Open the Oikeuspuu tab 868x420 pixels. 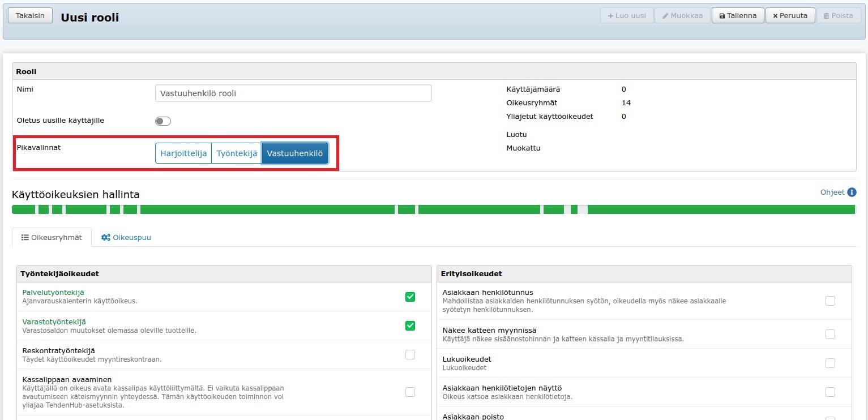coord(126,238)
